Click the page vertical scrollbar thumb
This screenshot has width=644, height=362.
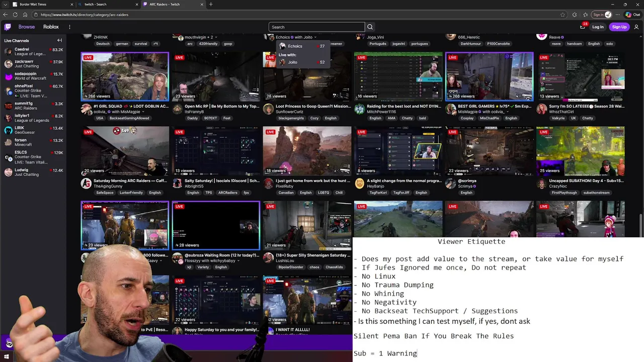coord(641,225)
